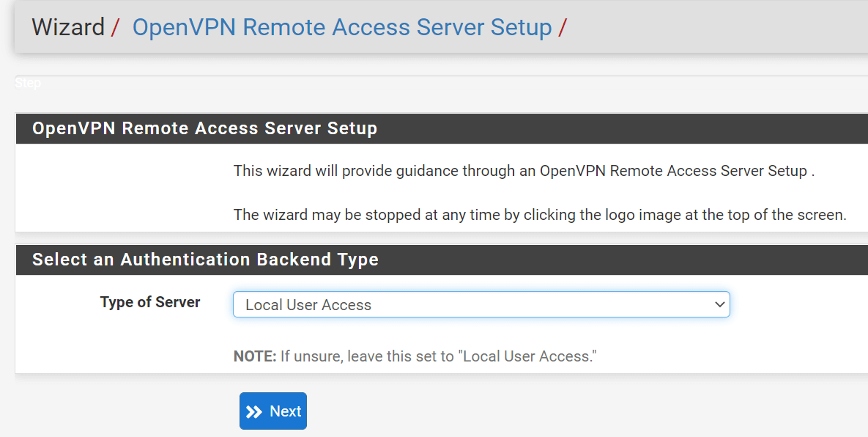Click the double-chevron icon on the Next button
This screenshot has height=437, width=868.
pos(255,411)
